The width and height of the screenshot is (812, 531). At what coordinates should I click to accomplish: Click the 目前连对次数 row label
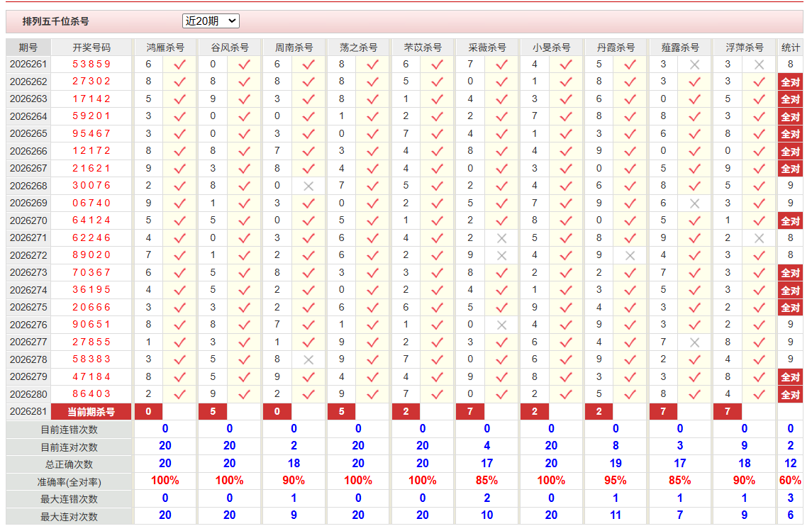click(69, 447)
